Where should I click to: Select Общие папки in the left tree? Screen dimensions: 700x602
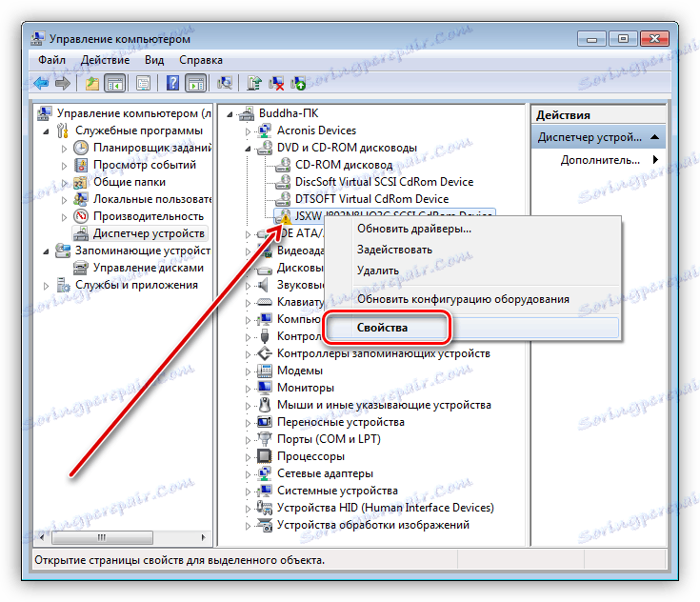coord(129,182)
